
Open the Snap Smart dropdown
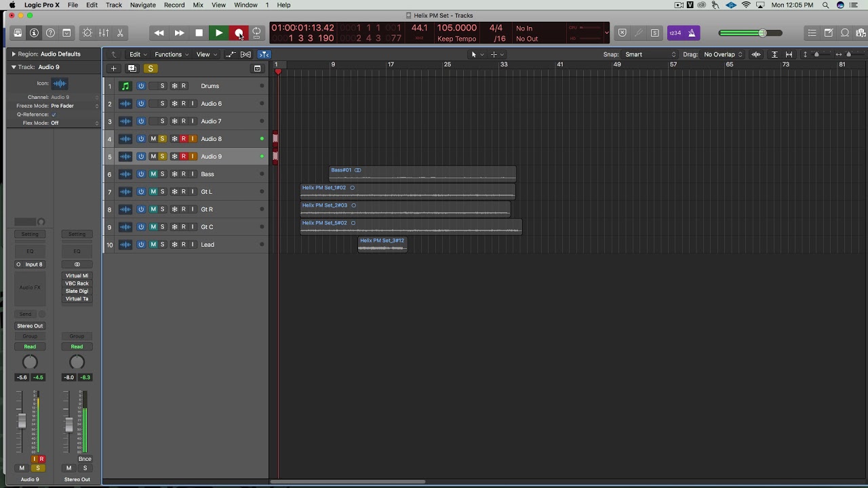(650, 54)
